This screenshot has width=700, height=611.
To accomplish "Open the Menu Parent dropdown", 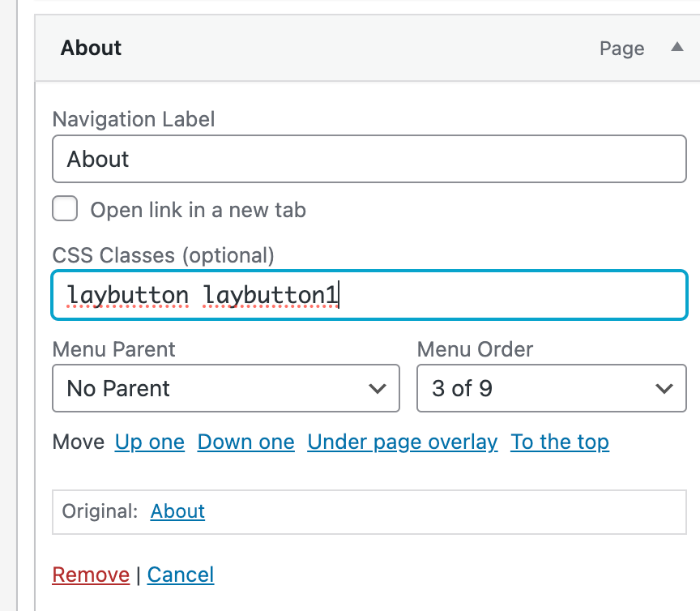I will (x=225, y=389).
